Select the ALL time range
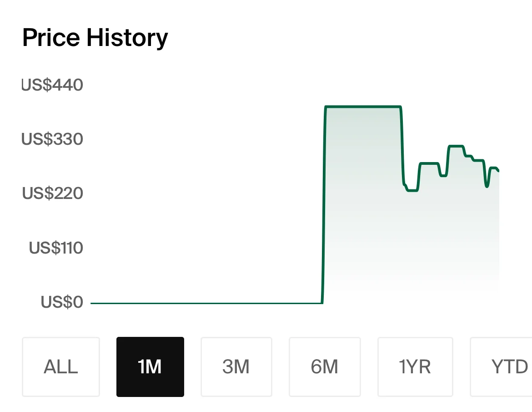The image size is (532, 412). pyautogui.click(x=61, y=366)
